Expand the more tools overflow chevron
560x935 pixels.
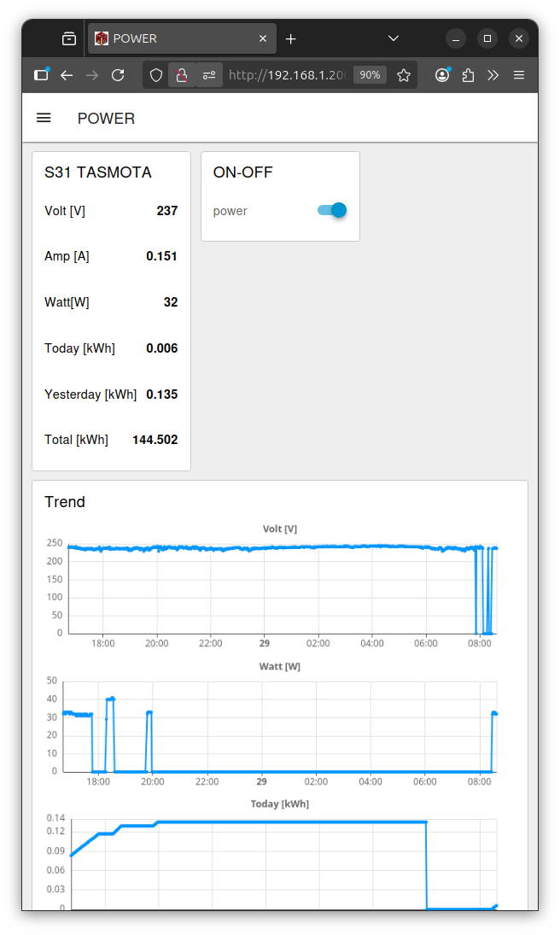click(x=493, y=75)
